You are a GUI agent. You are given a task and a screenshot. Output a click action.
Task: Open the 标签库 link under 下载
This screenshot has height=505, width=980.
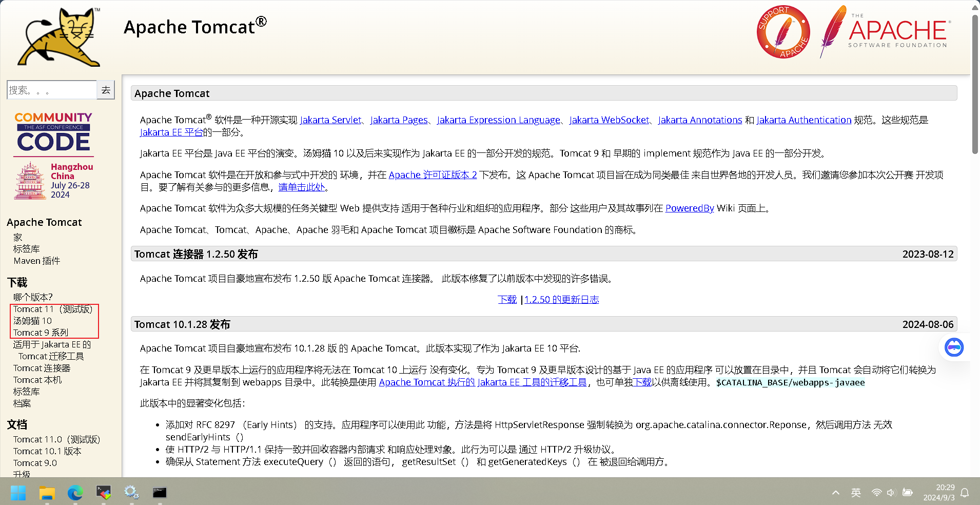tap(27, 392)
